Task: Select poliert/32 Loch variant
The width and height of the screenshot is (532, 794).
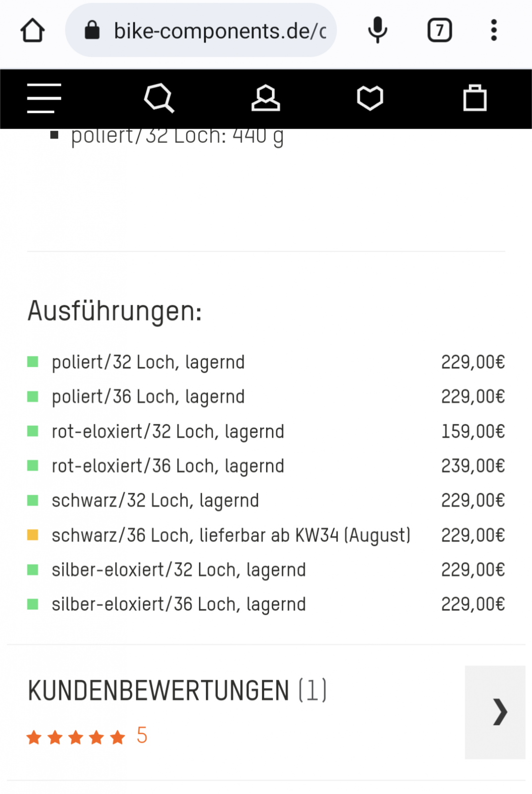Action: [x=148, y=362]
